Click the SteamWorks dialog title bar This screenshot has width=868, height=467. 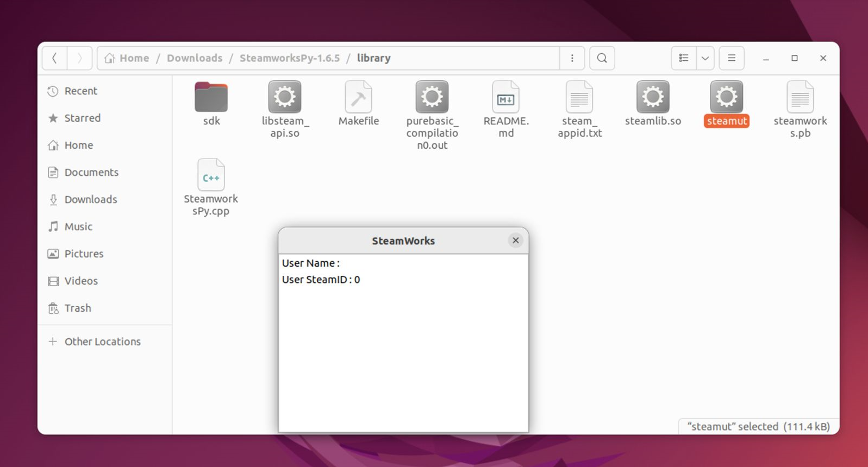[x=403, y=241]
